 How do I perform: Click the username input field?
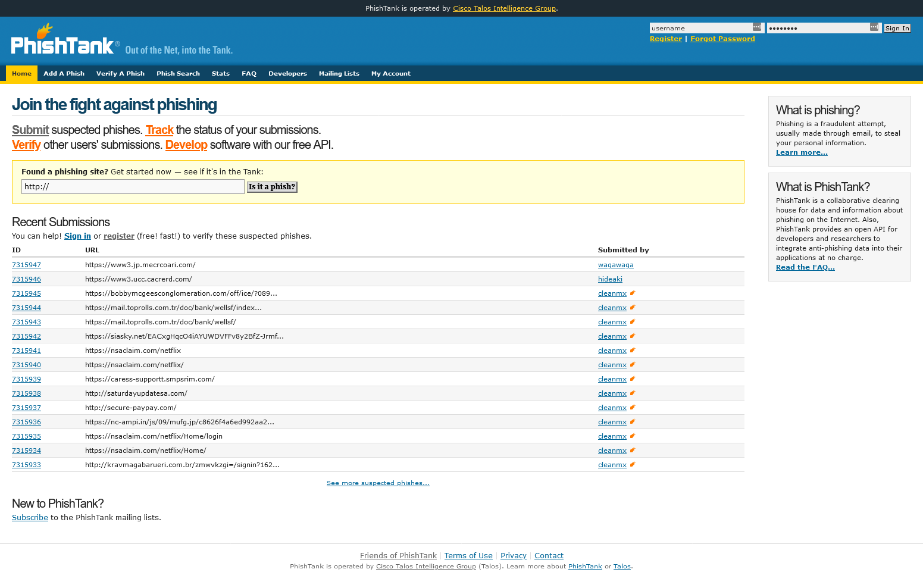(700, 28)
